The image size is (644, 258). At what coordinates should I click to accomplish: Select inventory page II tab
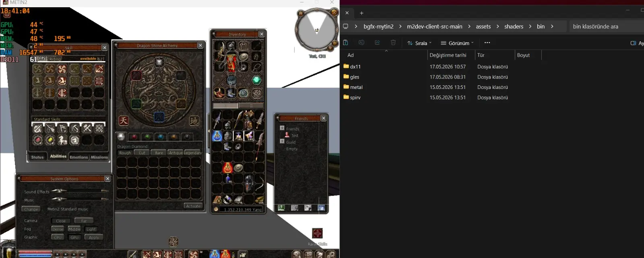tap(251, 106)
